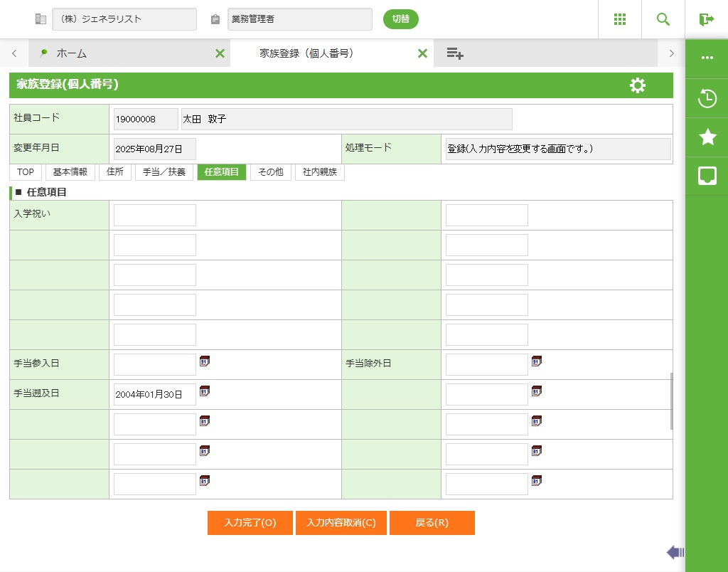The image size is (728, 572).
Task: Click the 入学祝い input field
Action: (155, 216)
